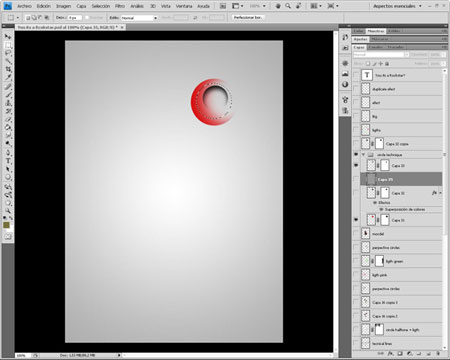Create new adjustment layer icon
Image resolution: width=450 pixels, height=360 pixels.
point(410,353)
